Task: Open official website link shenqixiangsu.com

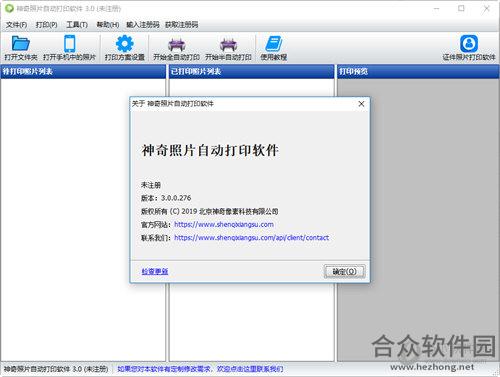Action: (224, 225)
